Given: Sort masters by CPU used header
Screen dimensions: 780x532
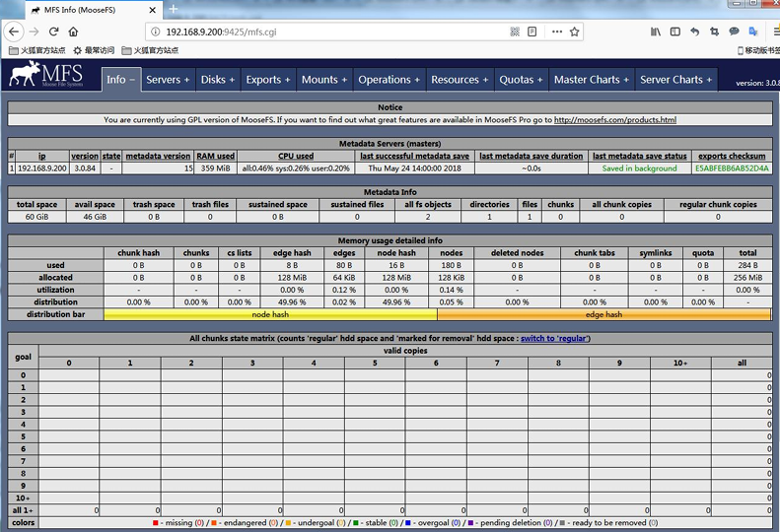Looking at the screenshot, I should [296, 156].
